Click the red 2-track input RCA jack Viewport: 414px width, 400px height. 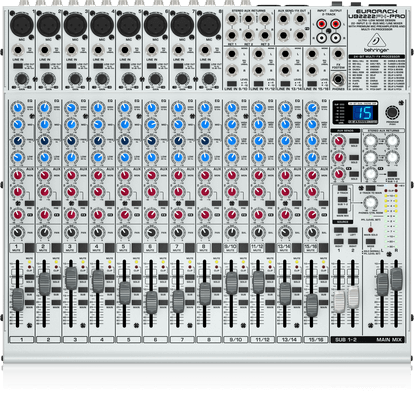coord(321,24)
